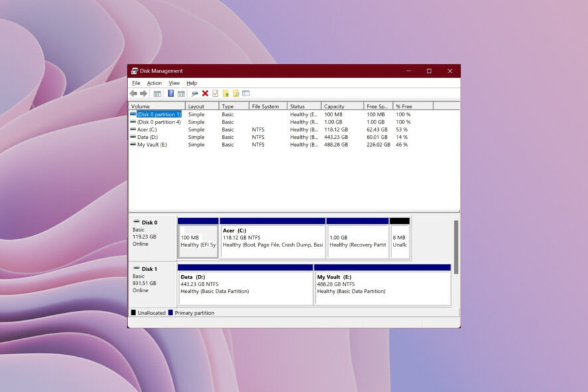The height and width of the screenshot is (392, 588).
Task: Click the yellow folder with magnifier icon
Action: [x=236, y=94]
